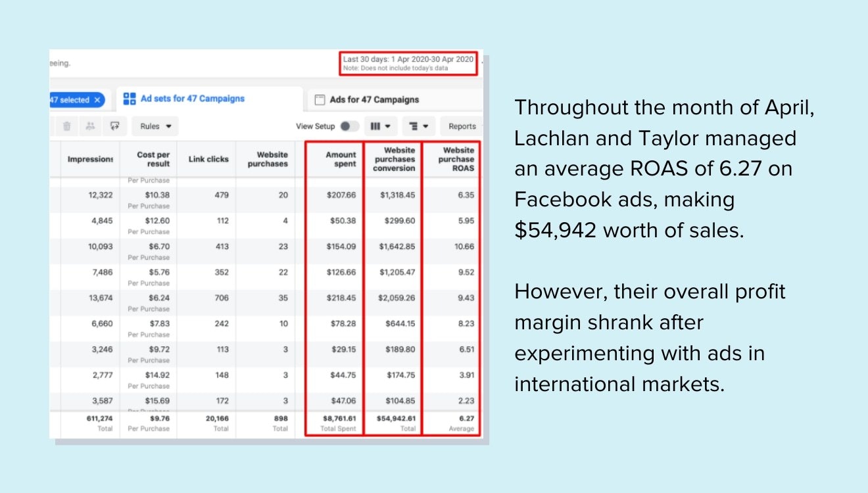Click the audience people icon in toolbar

click(x=91, y=126)
